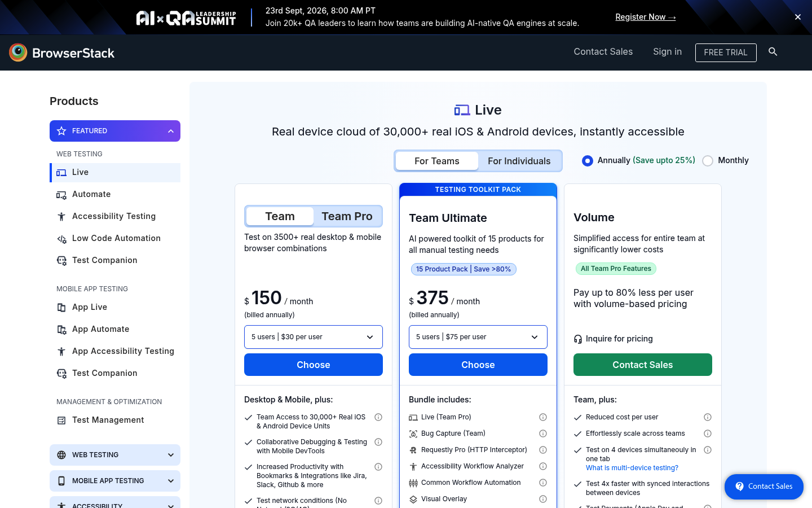Choose the Team plan at $150
The image size is (812, 508).
click(314, 365)
